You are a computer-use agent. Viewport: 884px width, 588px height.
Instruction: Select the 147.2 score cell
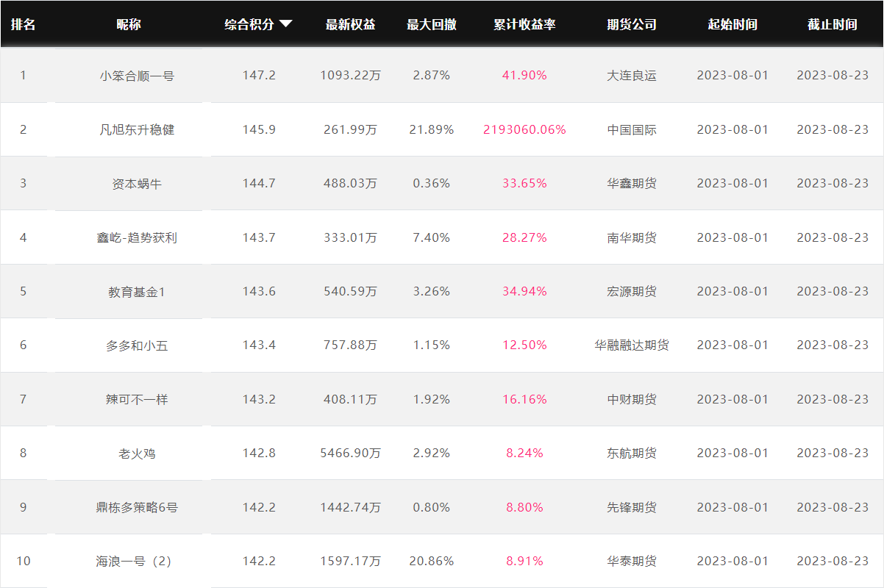pyautogui.click(x=259, y=75)
